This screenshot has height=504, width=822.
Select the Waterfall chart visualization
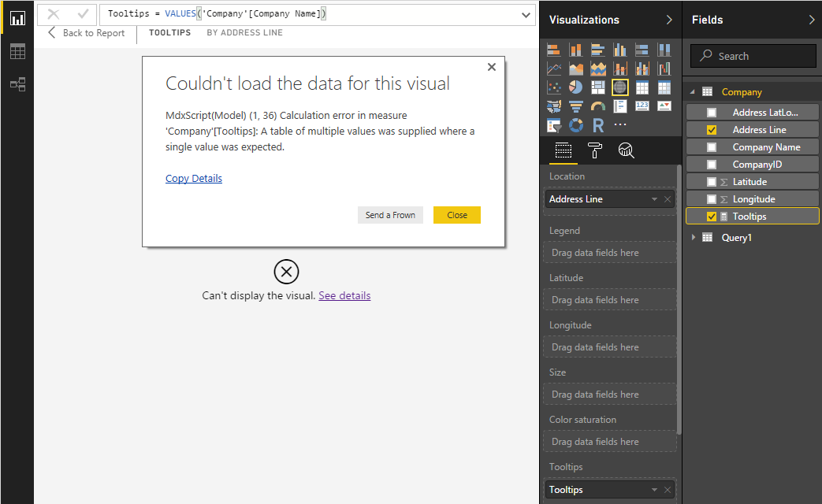(664, 69)
